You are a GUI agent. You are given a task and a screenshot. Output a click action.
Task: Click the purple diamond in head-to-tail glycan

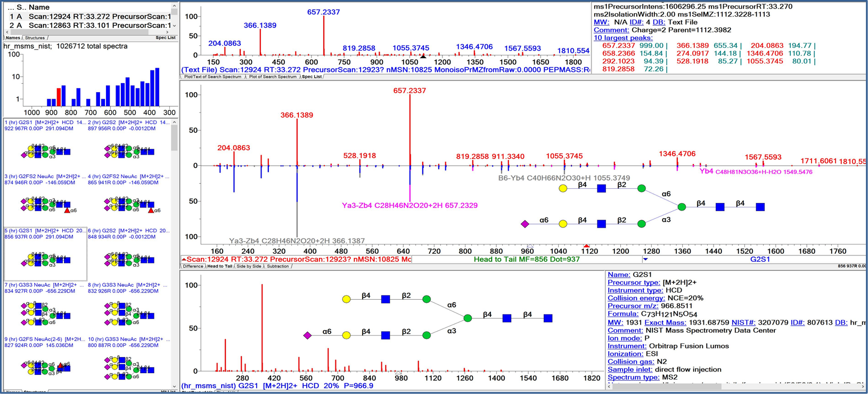tap(525, 224)
